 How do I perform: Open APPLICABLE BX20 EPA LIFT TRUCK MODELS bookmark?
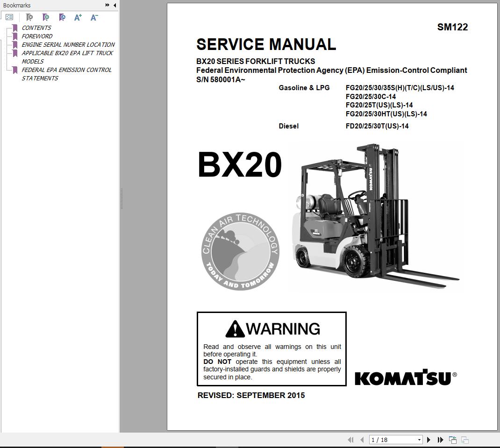click(67, 57)
